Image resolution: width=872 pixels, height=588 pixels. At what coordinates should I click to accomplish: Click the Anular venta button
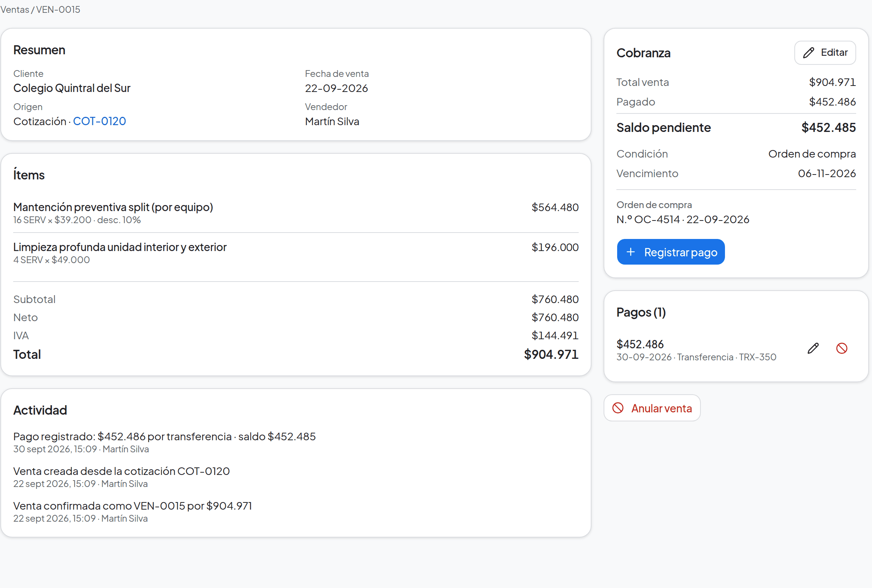652,408
